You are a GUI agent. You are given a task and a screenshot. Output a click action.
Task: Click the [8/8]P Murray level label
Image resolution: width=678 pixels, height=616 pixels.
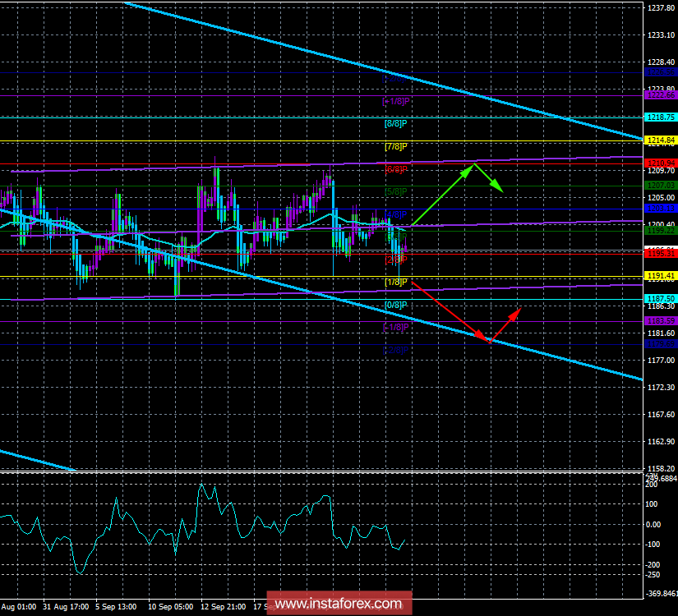(x=396, y=123)
